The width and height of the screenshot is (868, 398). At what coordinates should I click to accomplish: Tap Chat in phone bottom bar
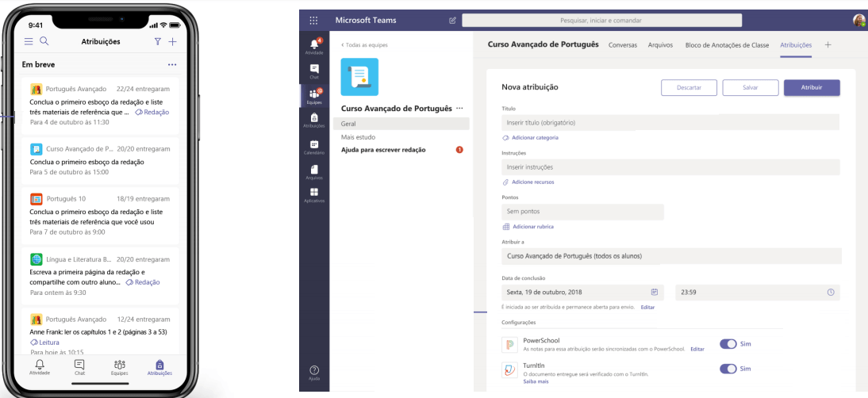(79, 368)
